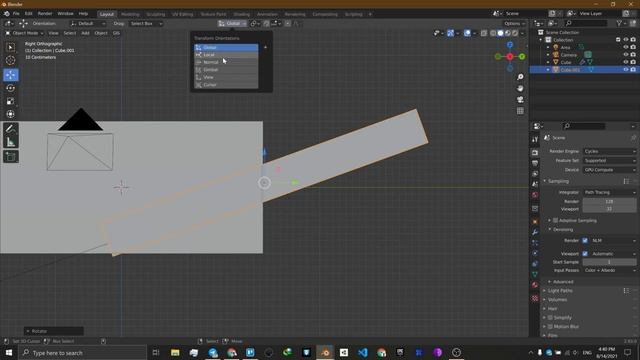This screenshot has width=640, height=360.
Task: Hide Area light with eye icon
Action: pos(626,47)
